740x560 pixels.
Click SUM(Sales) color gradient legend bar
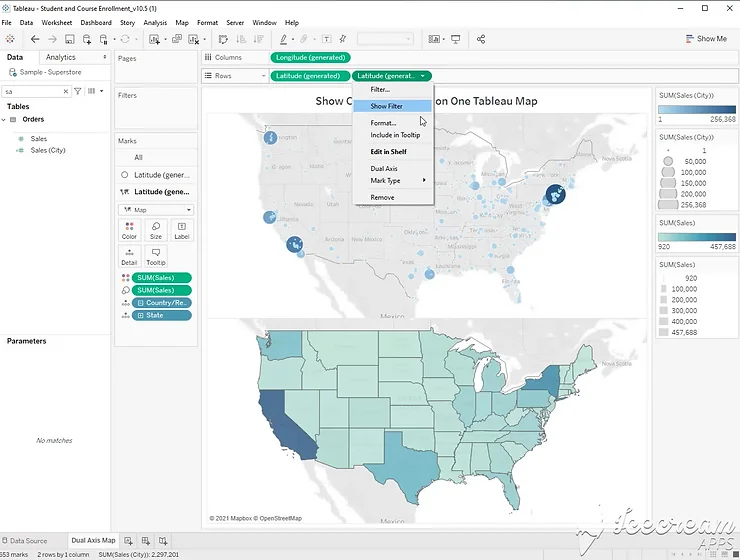click(697, 237)
